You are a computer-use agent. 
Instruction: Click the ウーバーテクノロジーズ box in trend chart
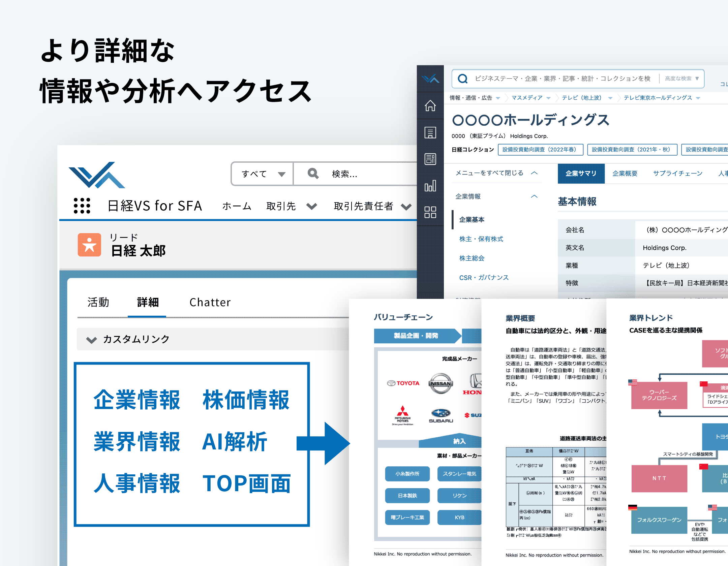(659, 395)
